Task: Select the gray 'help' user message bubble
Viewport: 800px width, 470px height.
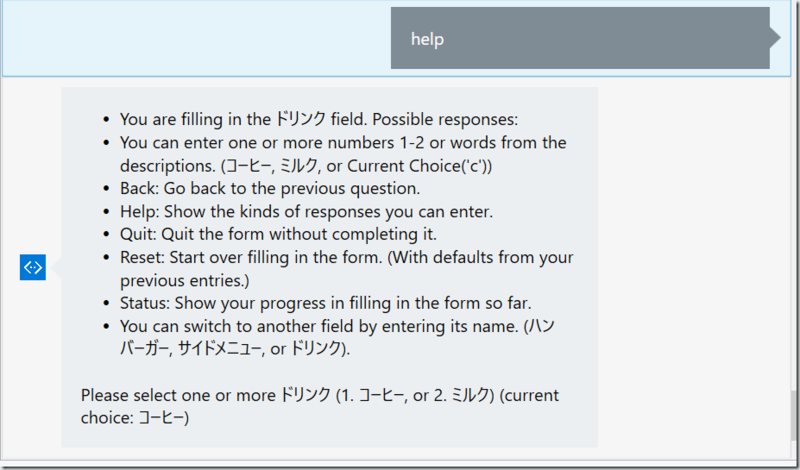Action: pyautogui.click(x=580, y=38)
